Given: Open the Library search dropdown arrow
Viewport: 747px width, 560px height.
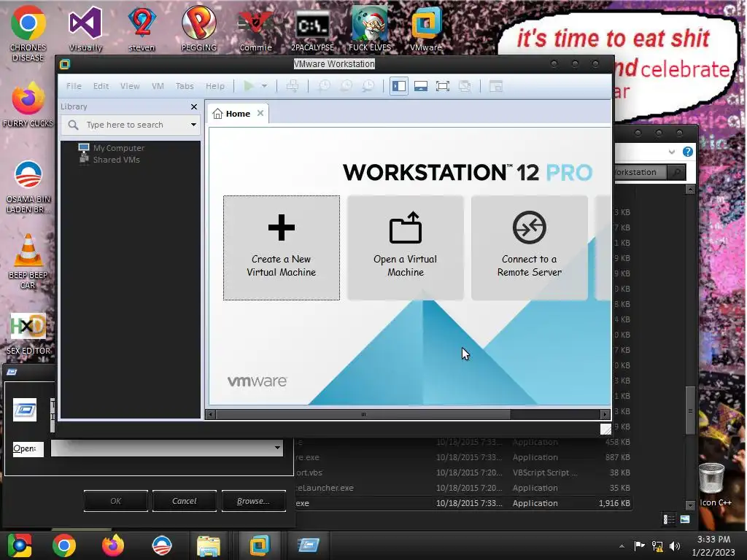Looking at the screenshot, I should tap(193, 125).
